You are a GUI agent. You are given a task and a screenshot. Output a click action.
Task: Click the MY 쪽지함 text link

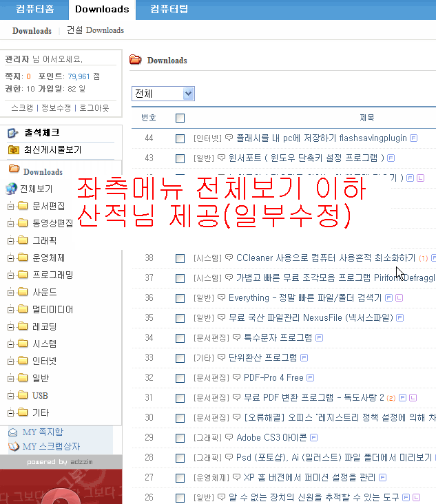(x=43, y=432)
